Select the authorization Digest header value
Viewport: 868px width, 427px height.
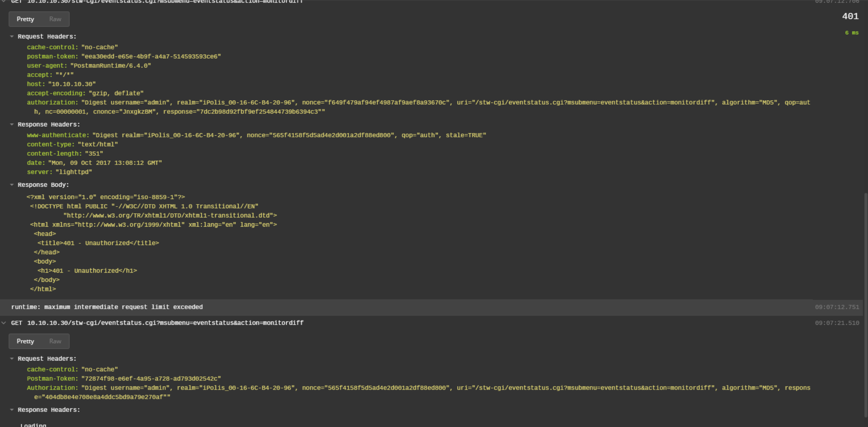(307, 102)
